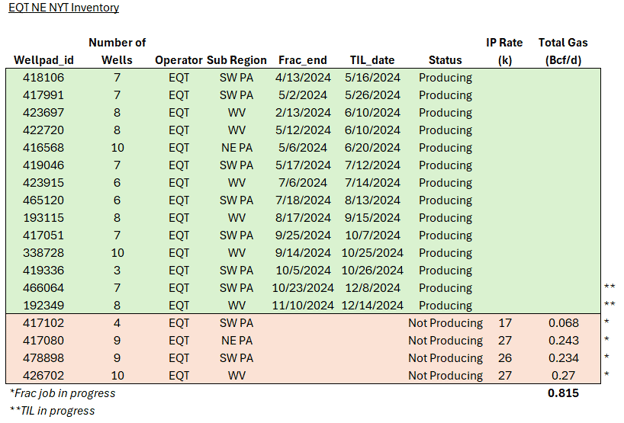Select TIL_date 10/7/2024
The height and width of the screenshot is (423, 624).
click(x=372, y=235)
